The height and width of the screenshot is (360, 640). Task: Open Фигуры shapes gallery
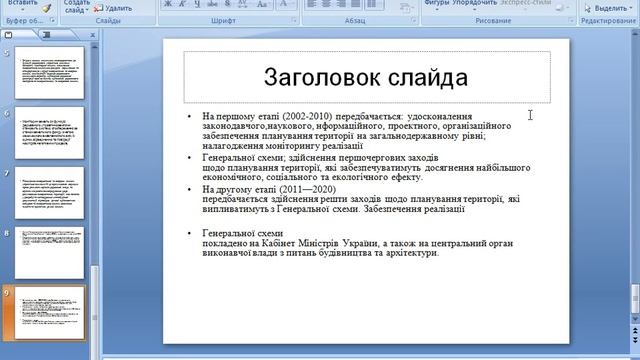tap(436, 4)
